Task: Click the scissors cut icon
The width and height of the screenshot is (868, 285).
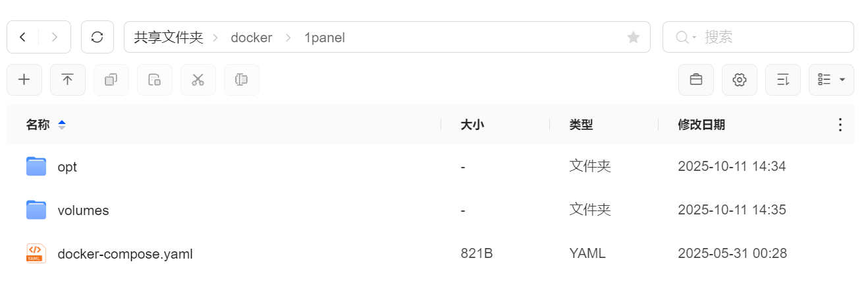Action: [x=198, y=80]
